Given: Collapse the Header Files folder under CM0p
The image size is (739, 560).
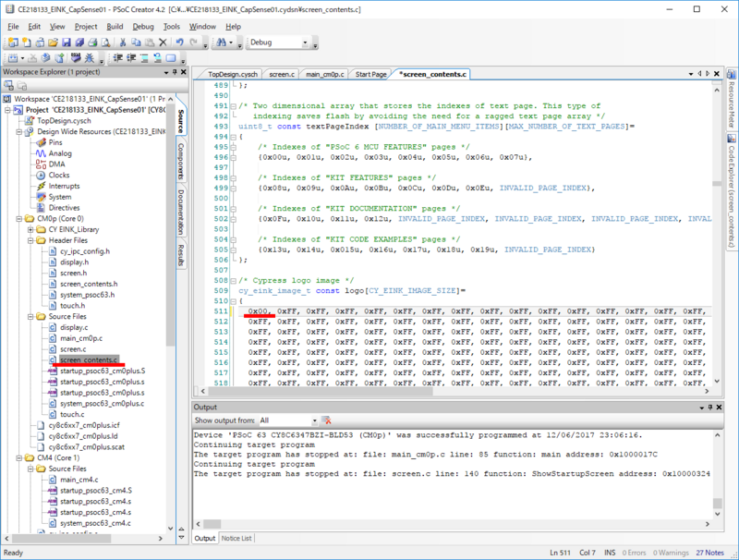Looking at the screenshot, I should click(30, 240).
